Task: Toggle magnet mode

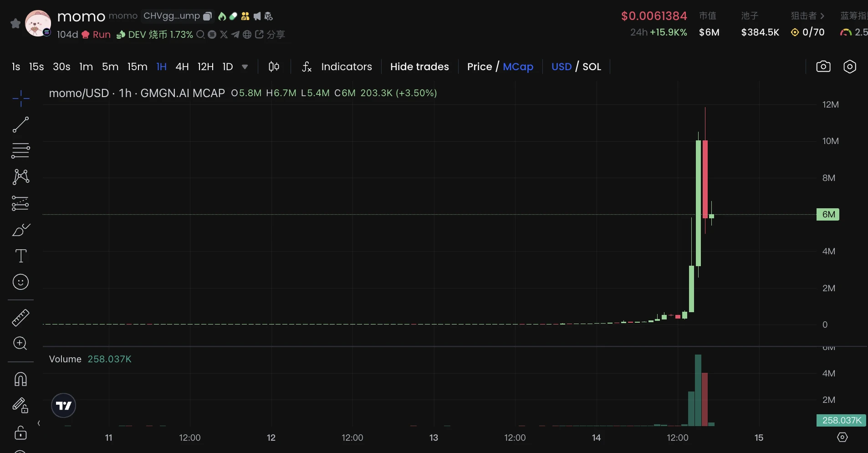Action: (20, 379)
